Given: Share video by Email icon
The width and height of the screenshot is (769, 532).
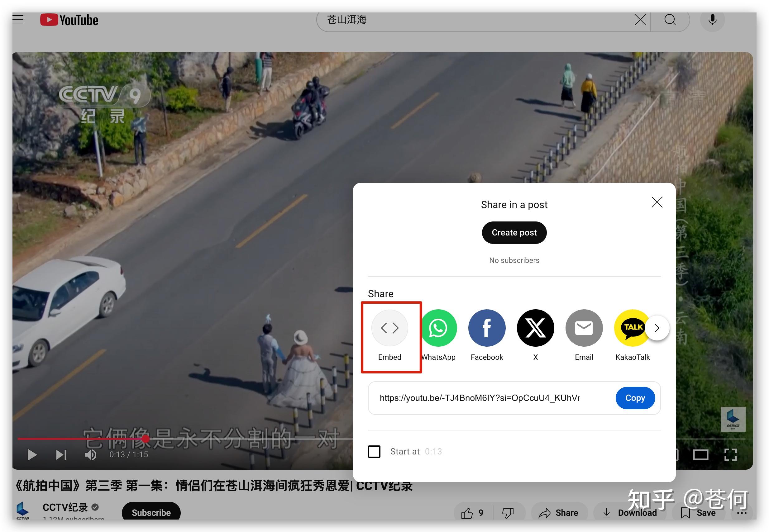Looking at the screenshot, I should tap(584, 328).
